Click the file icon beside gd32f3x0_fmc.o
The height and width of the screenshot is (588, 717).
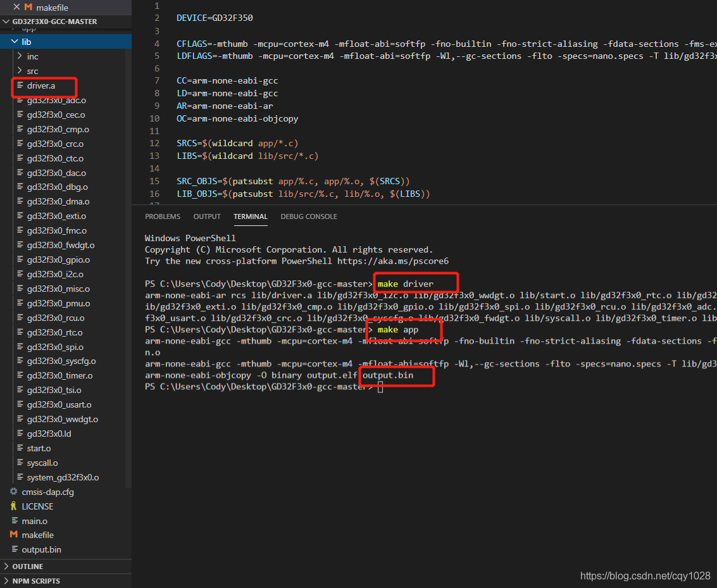(20, 230)
